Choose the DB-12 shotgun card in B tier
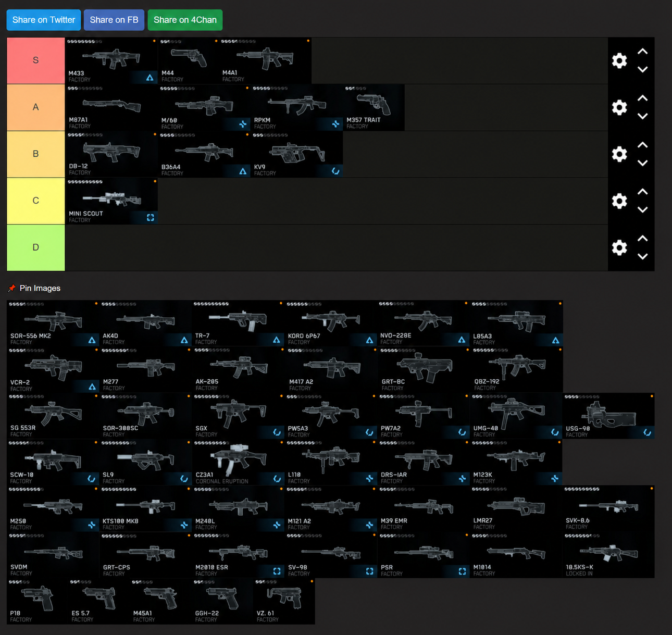The width and height of the screenshot is (672, 635). pyautogui.click(x=111, y=154)
